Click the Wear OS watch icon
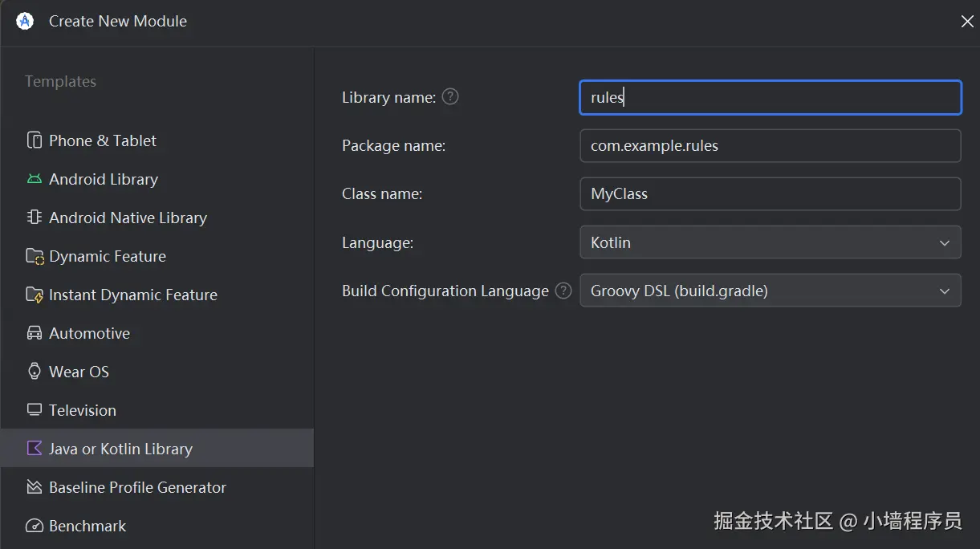Viewport: 980px width, 549px height. (35, 372)
